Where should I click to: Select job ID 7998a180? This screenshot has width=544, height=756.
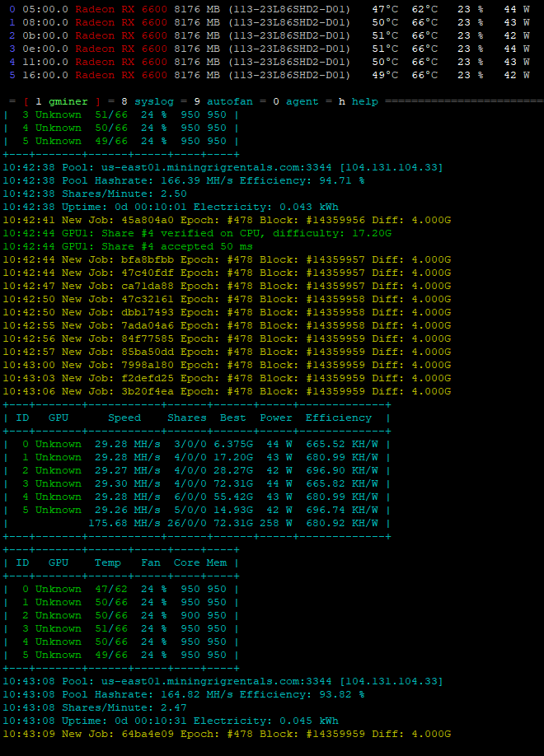pyautogui.click(x=148, y=365)
